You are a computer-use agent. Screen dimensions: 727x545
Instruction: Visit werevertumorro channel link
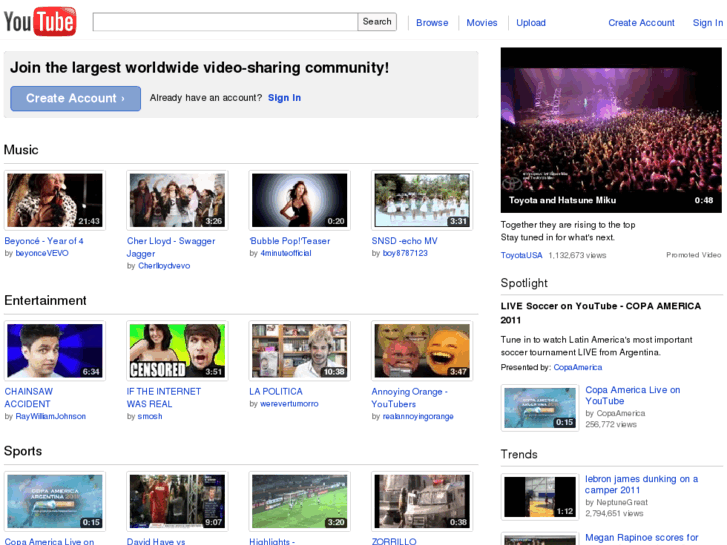click(289, 404)
